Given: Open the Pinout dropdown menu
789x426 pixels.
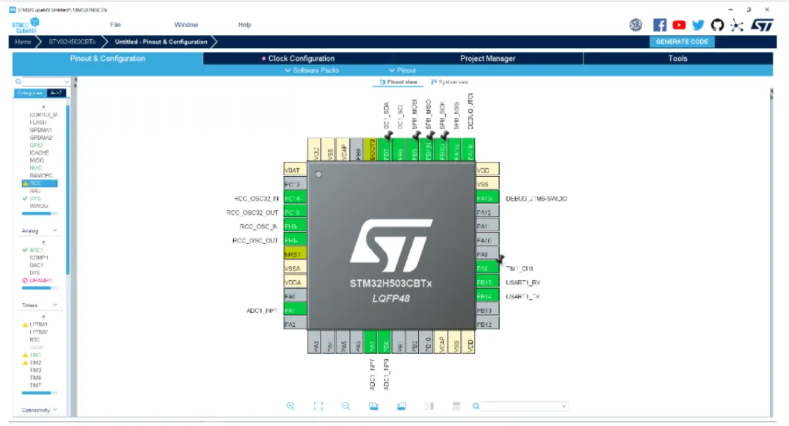Looking at the screenshot, I should [x=403, y=70].
